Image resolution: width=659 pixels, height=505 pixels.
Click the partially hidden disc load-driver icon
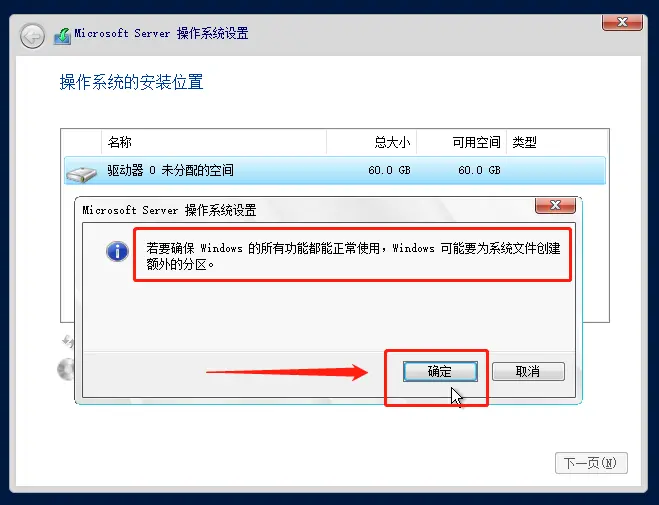pos(66,369)
